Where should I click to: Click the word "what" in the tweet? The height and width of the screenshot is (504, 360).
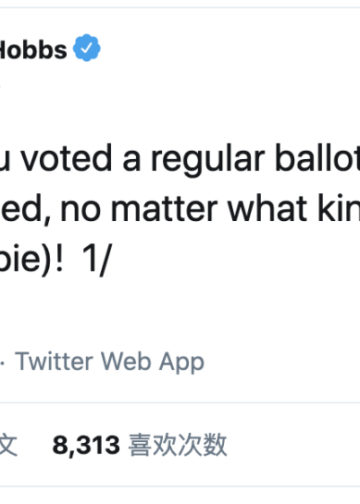(267, 207)
